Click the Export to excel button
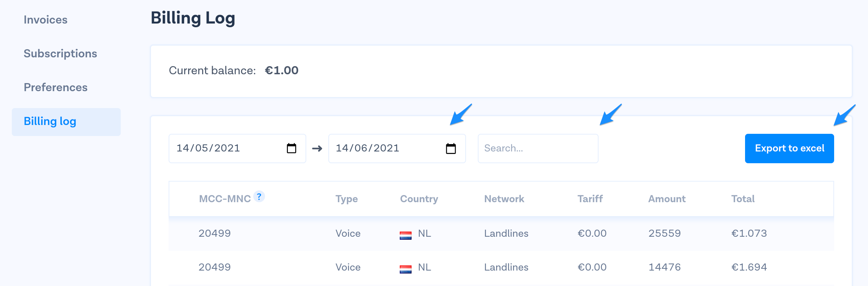The image size is (868, 286). tap(789, 149)
